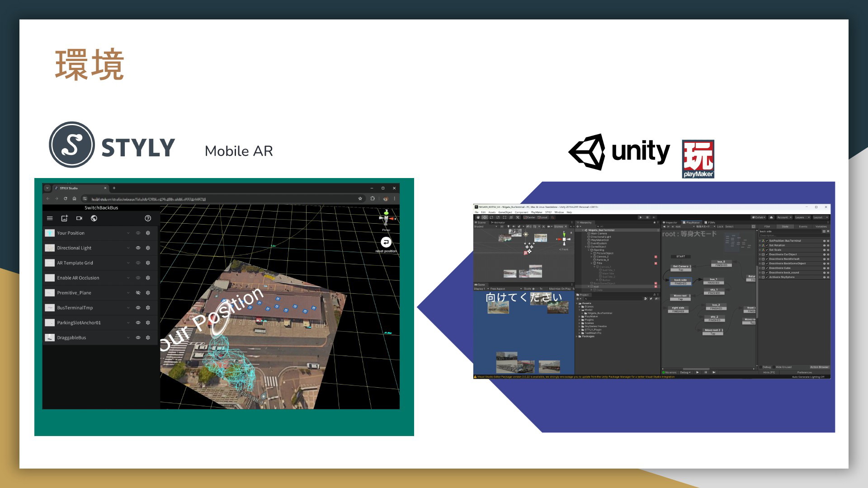Click the Unity Pause button
The width and height of the screenshot is (868, 488).
[x=647, y=217]
